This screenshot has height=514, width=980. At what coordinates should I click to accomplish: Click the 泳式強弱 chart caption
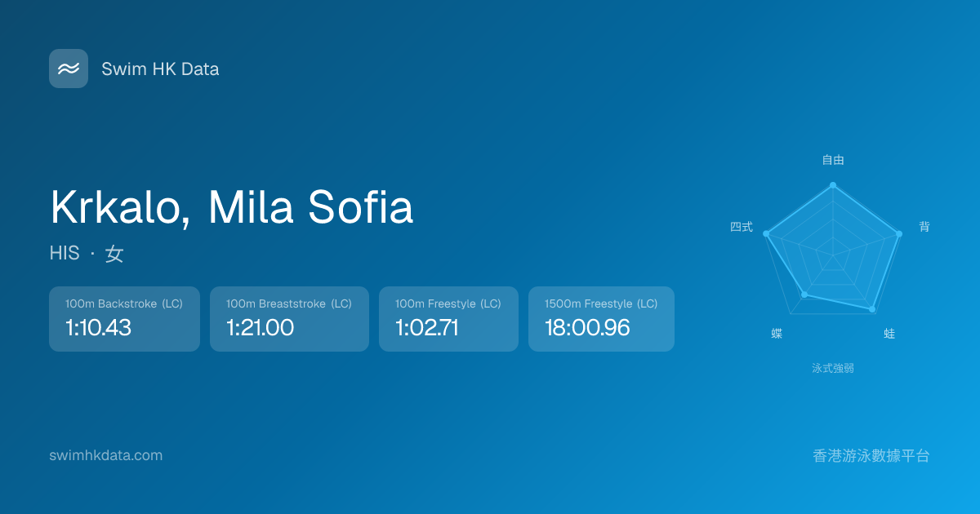click(833, 368)
